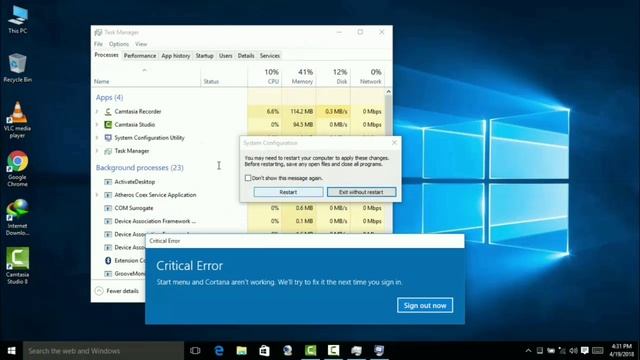Open the View menu in Task Manager
The image size is (640, 360).
pyautogui.click(x=141, y=44)
